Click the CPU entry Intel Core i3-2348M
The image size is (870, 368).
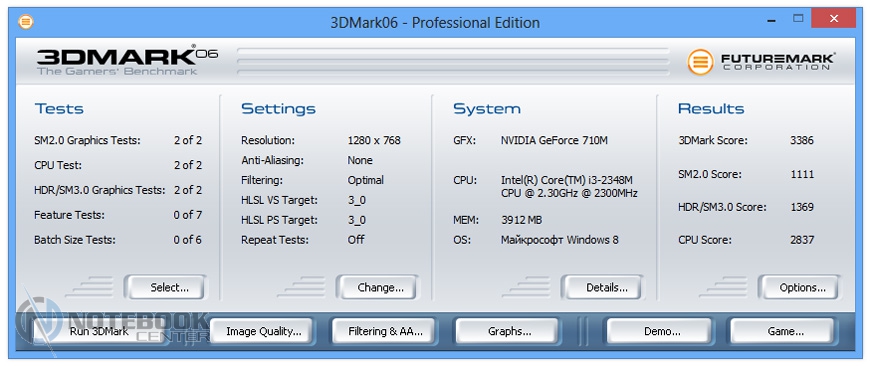coord(569,187)
